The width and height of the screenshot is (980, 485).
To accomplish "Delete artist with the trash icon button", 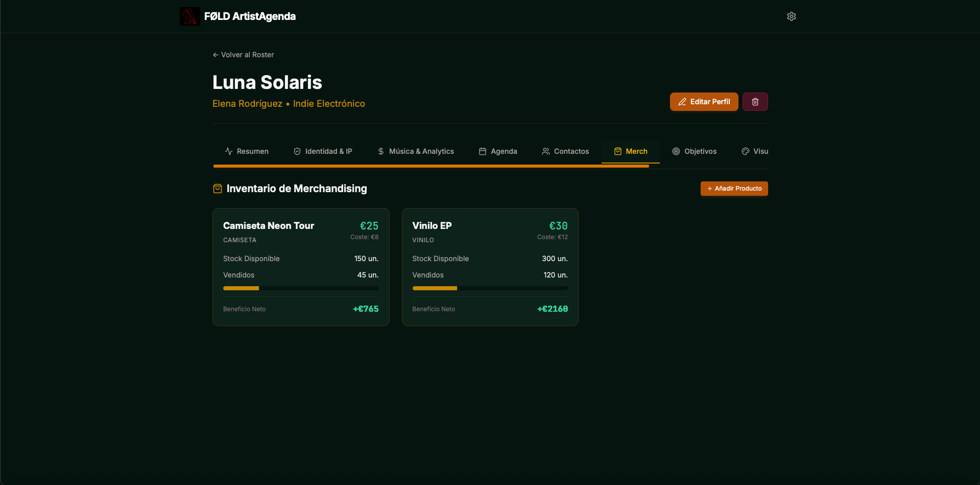I will [755, 102].
